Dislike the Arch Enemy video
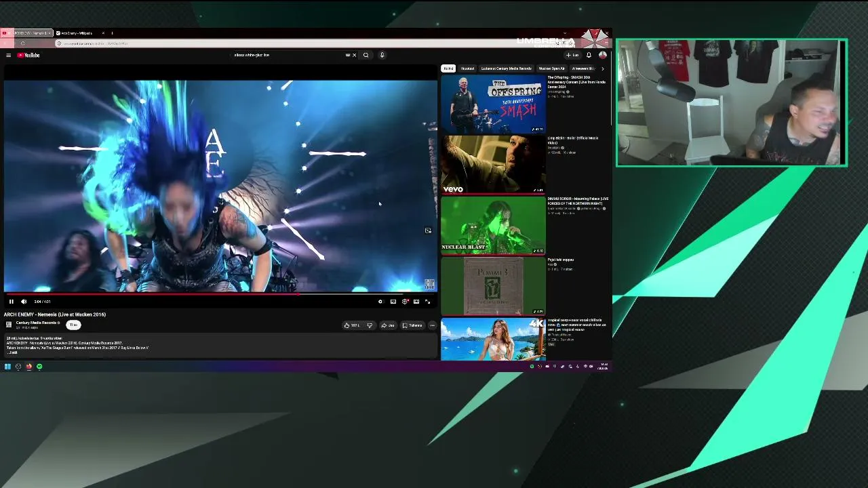 (370, 325)
